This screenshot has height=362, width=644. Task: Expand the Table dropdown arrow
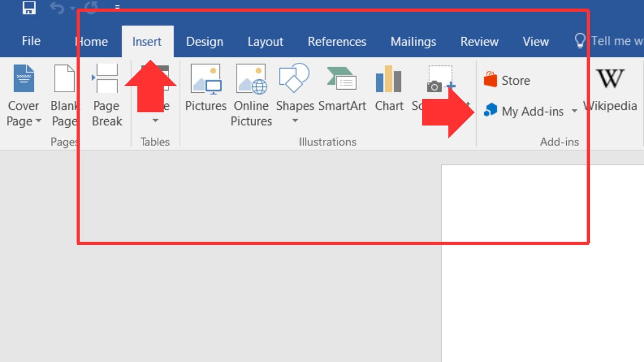point(156,121)
